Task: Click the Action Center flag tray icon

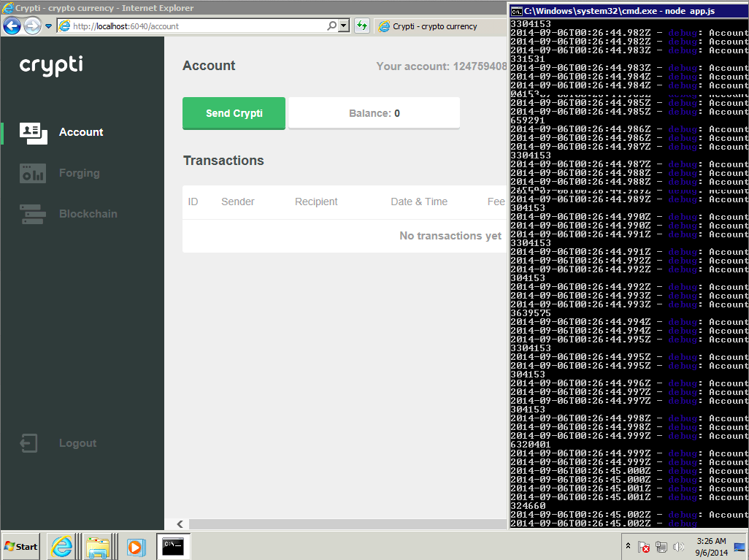Action: (x=644, y=547)
